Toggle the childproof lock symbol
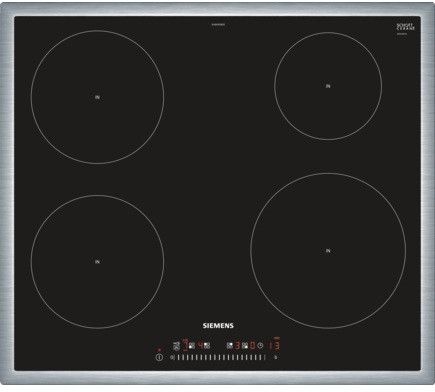Image resolution: width=435 pixels, height=392 pixels. [176, 346]
